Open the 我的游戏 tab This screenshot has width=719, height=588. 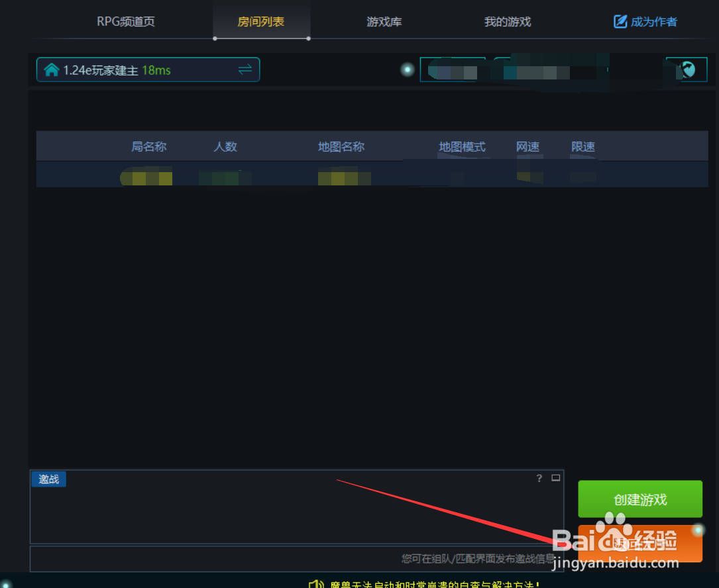(x=508, y=22)
